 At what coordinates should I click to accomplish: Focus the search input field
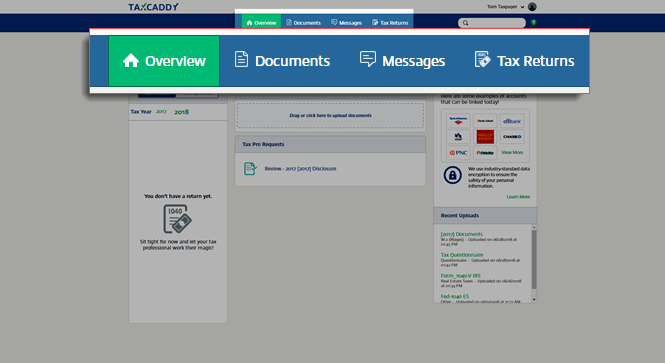[x=492, y=23]
